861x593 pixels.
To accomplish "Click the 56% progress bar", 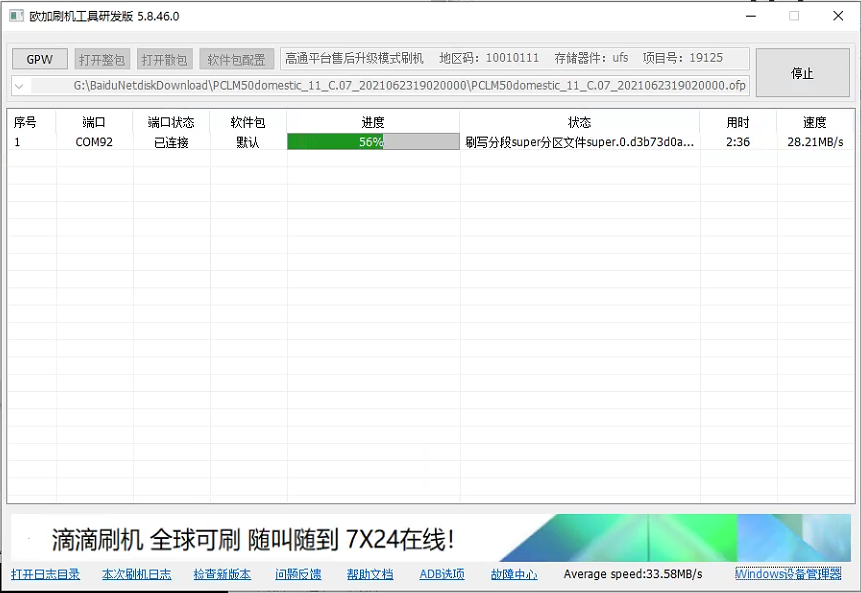I will 373,142.
